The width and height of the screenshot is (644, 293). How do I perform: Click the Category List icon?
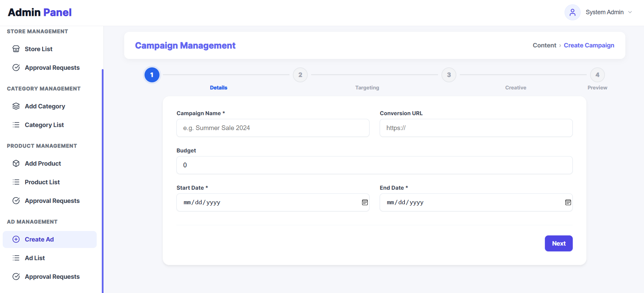(x=16, y=125)
